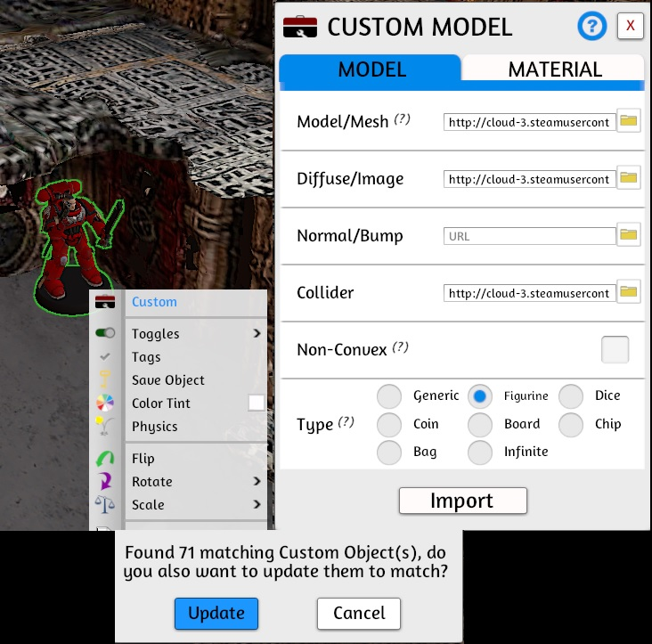Browse files for the Model/Mesh field
Image resolution: width=652 pixels, height=644 pixels.
pos(628,121)
